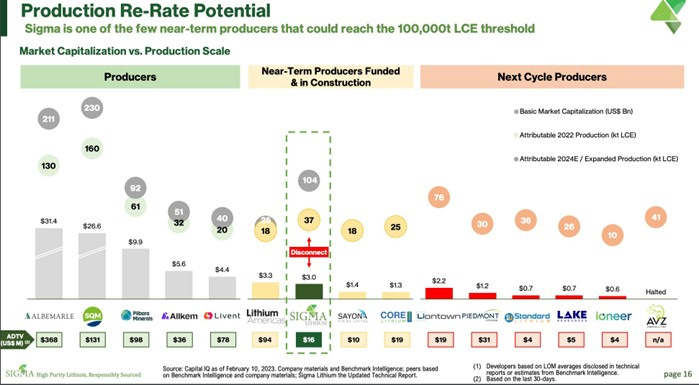Select the Standard Lithium logo

click(x=527, y=316)
